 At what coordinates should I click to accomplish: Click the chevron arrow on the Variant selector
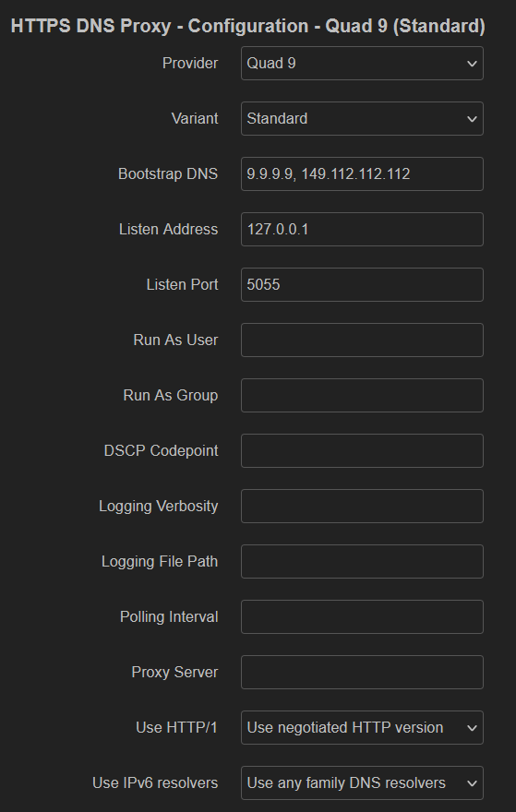(x=472, y=119)
